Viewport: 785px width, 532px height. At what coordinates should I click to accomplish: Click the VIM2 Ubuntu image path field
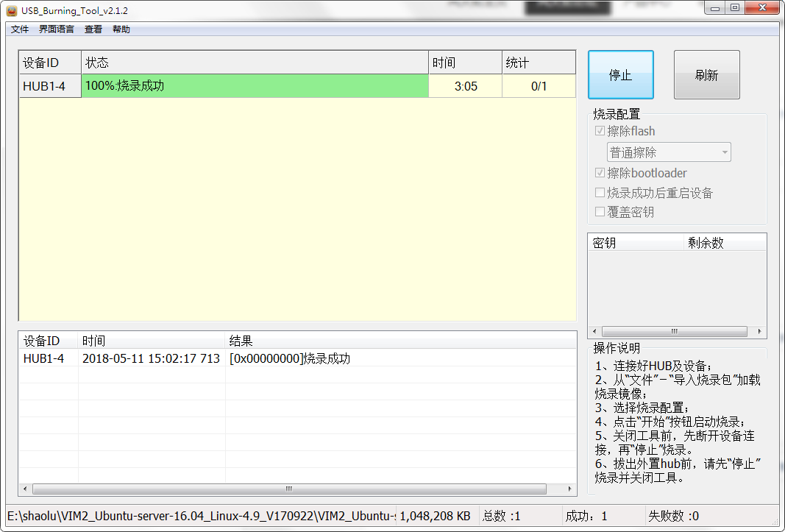tap(199, 515)
